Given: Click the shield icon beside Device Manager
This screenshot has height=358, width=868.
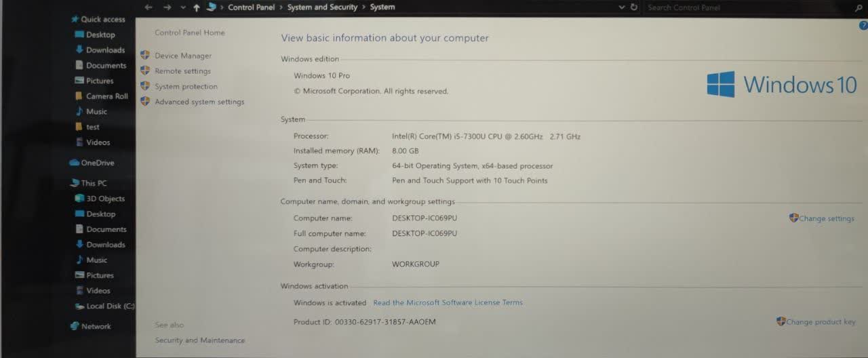Looking at the screenshot, I should pos(144,55).
